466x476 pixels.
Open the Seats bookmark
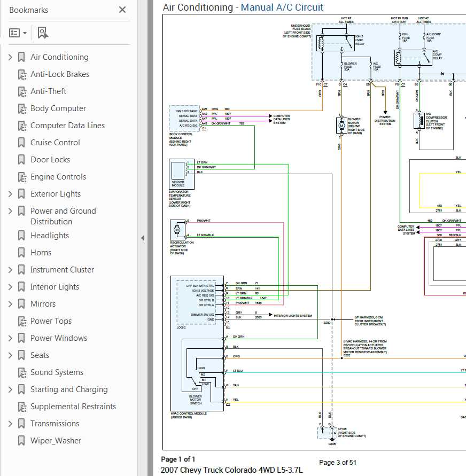click(40, 355)
